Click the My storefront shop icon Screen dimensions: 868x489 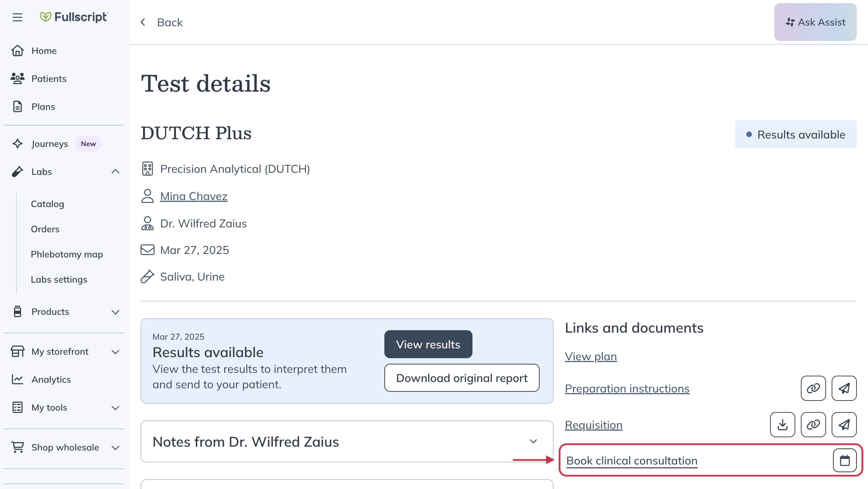coord(17,352)
